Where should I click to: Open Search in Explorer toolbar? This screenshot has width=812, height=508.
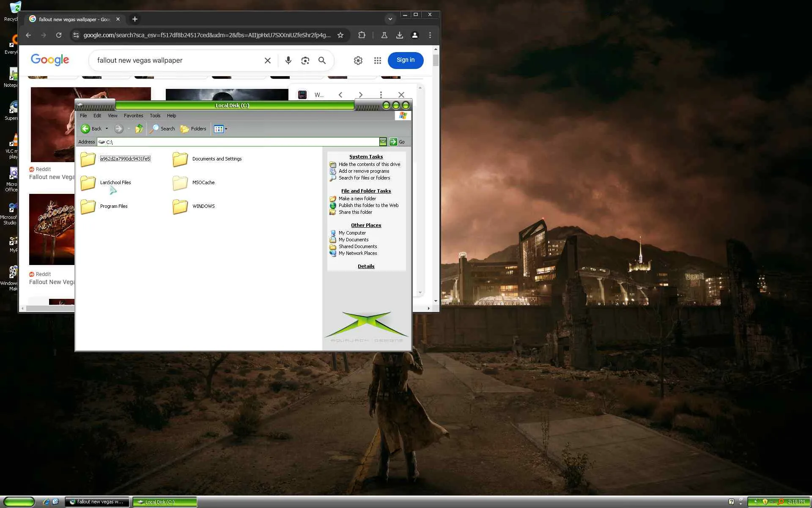point(162,129)
